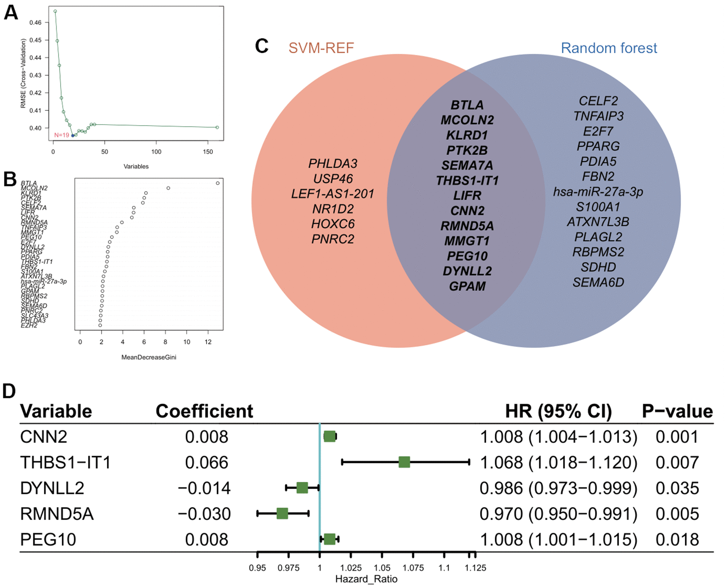
Task: Click EZH2 in the panel B gene list
Action: click(x=29, y=326)
